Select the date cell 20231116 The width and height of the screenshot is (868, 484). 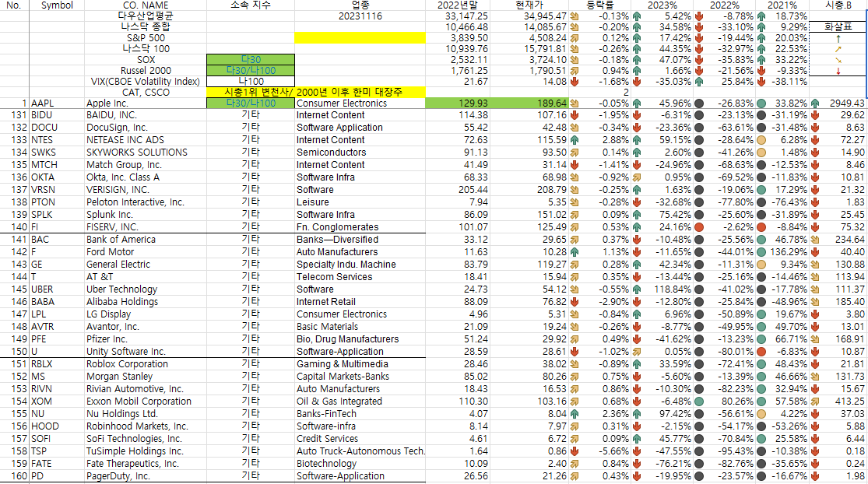(x=360, y=16)
